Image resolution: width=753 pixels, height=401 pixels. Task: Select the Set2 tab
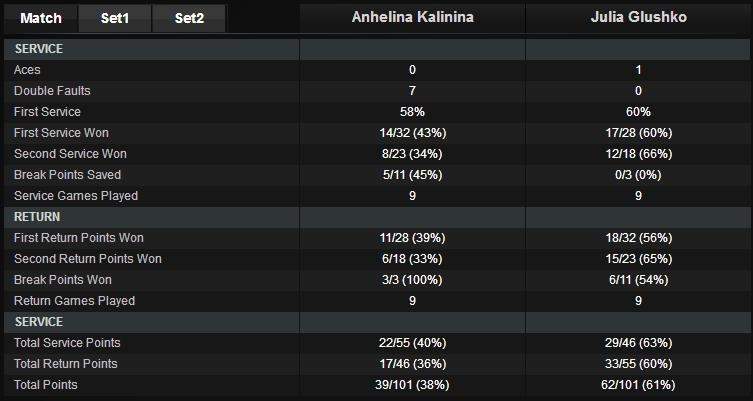coord(189,18)
